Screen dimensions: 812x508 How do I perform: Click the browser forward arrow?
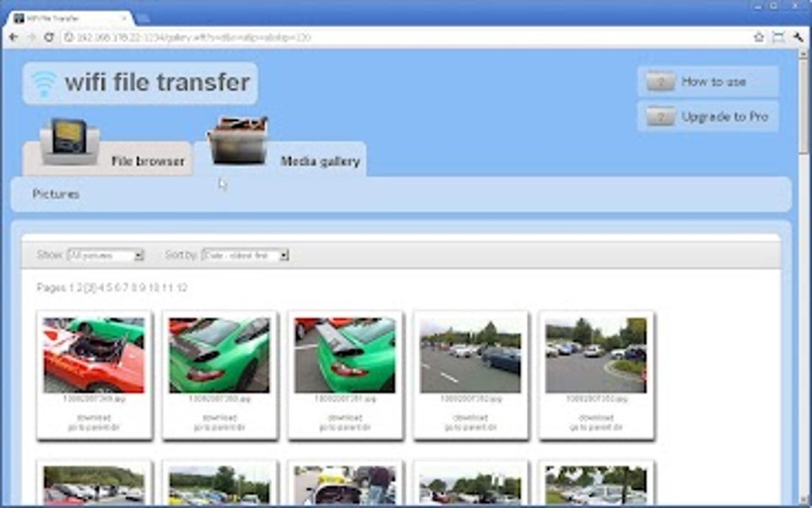(32, 37)
